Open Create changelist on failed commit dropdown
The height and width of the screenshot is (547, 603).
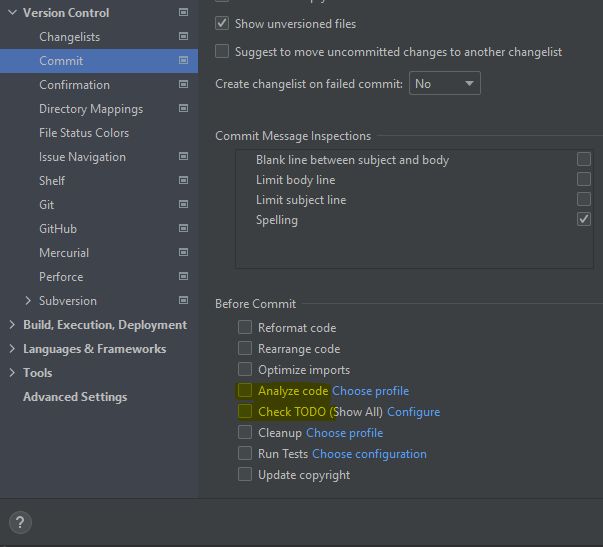coord(445,83)
